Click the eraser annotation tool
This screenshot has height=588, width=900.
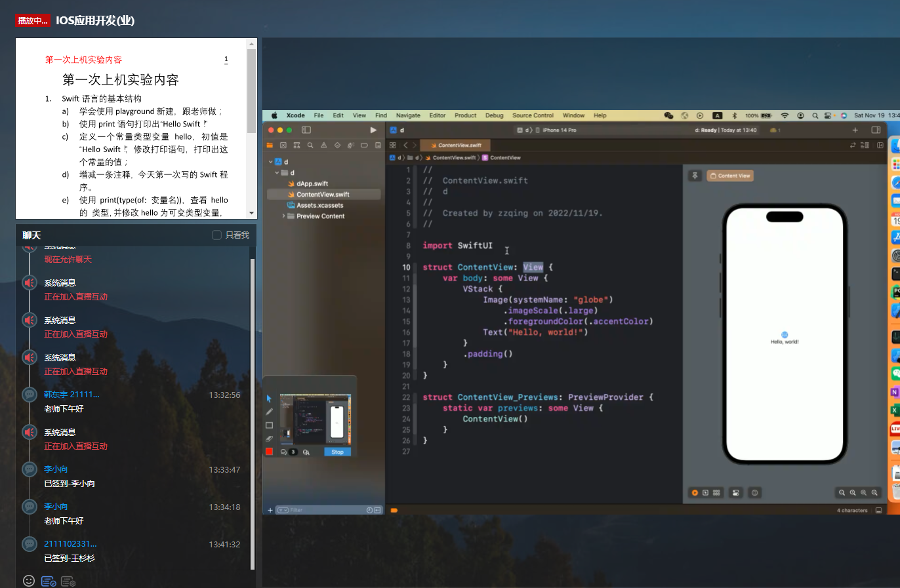pos(269,439)
